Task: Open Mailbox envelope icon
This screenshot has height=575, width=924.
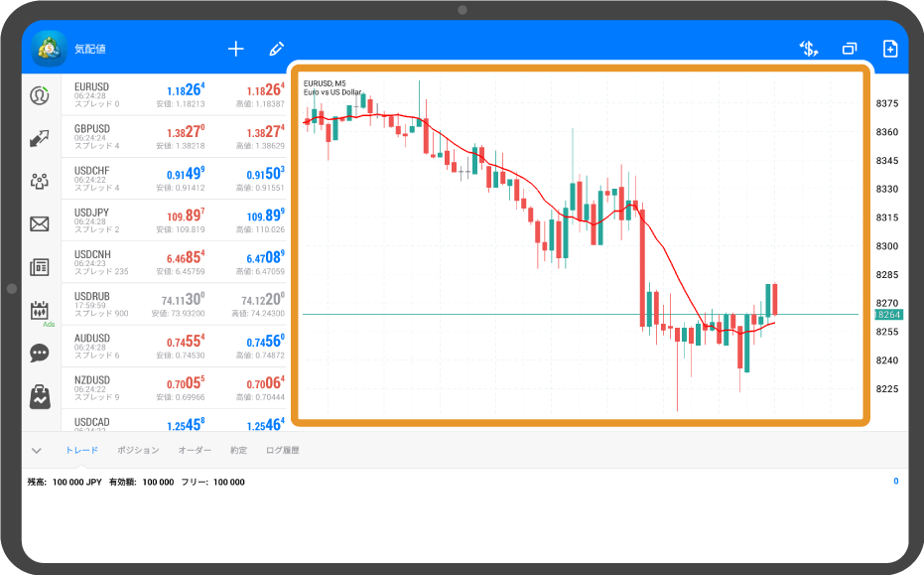Action: [40, 224]
